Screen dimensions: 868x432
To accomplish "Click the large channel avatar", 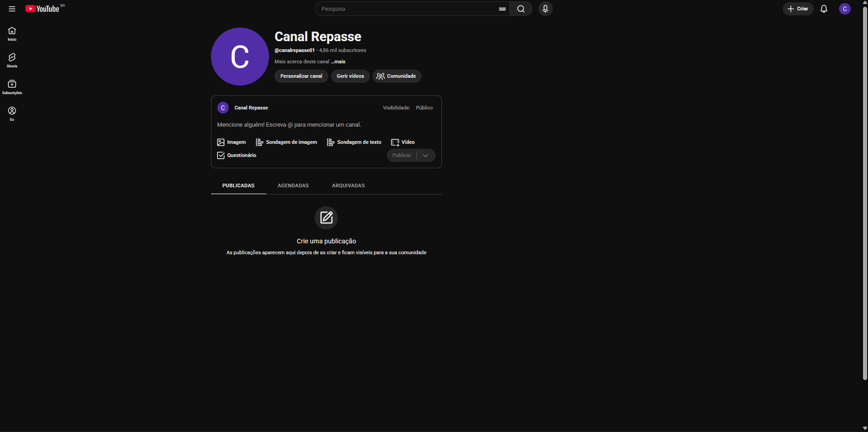I will click(x=240, y=56).
